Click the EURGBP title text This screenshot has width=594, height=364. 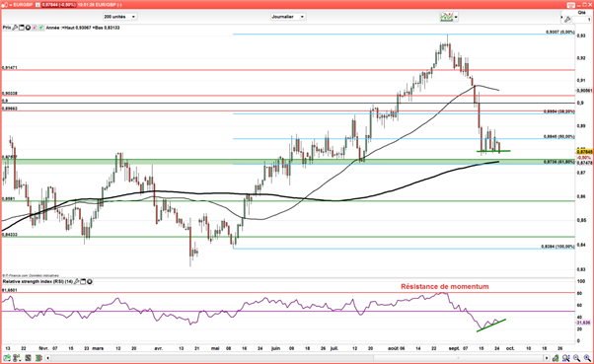click(24, 5)
